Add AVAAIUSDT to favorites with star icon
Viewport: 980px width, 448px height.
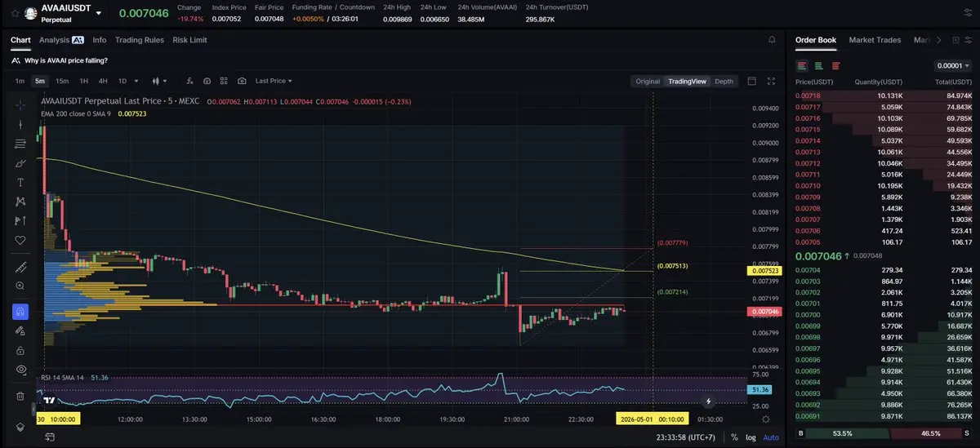[15, 13]
